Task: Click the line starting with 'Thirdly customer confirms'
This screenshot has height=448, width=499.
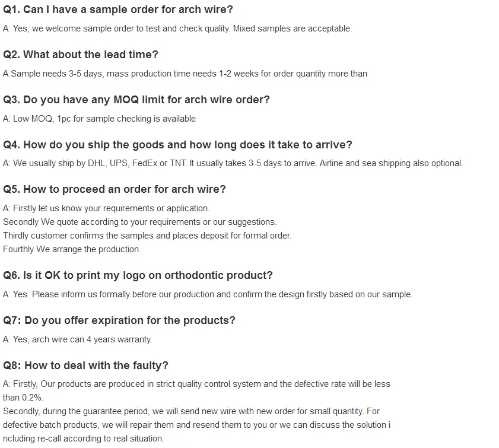Action: click(x=147, y=236)
